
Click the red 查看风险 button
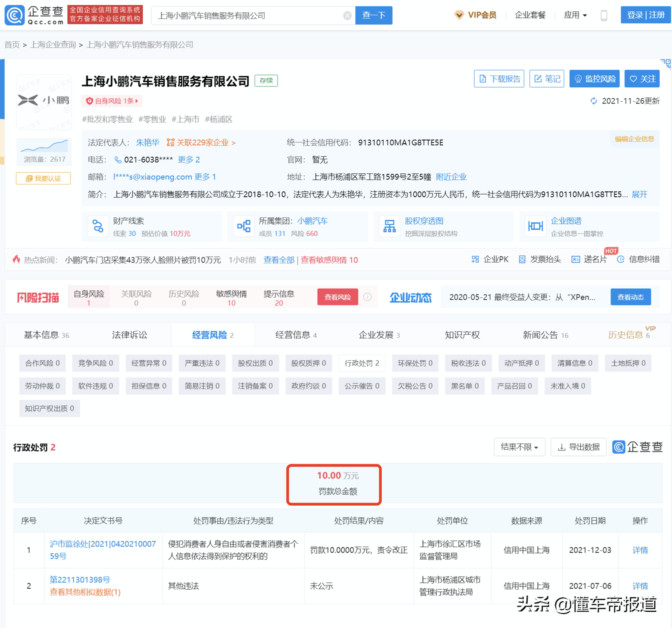click(x=338, y=297)
